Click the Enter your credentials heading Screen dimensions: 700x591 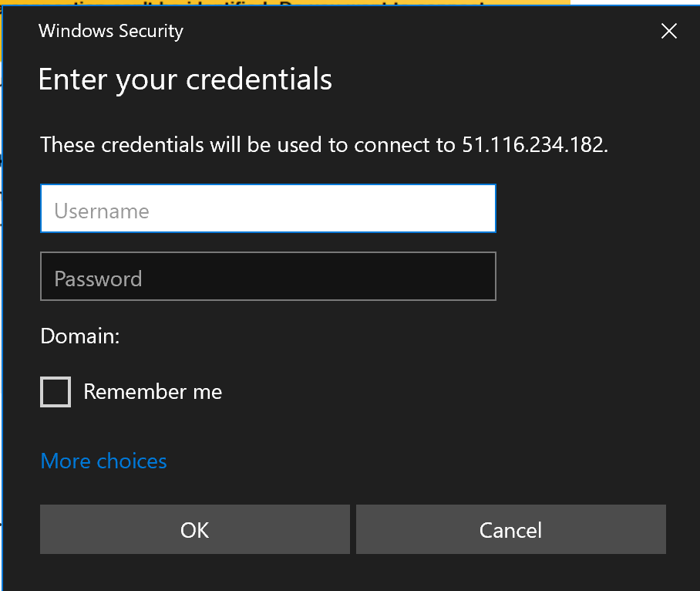[185, 79]
